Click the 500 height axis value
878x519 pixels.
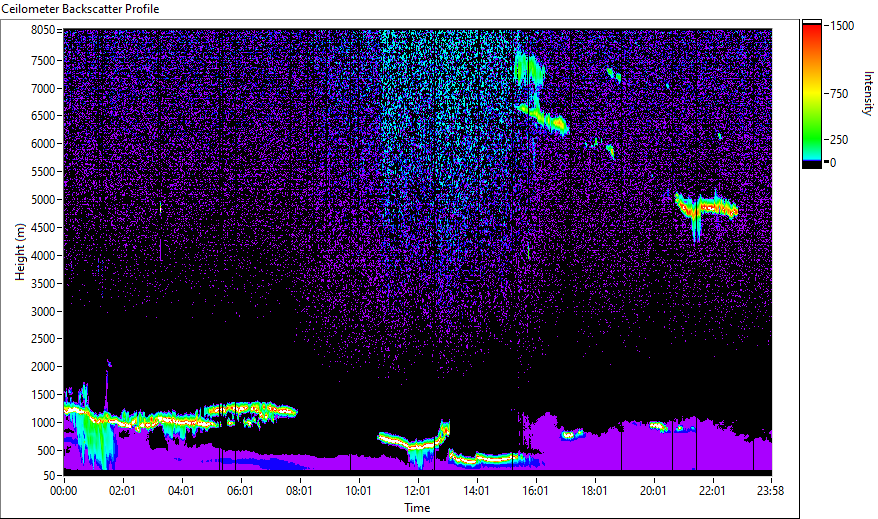[46, 451]
